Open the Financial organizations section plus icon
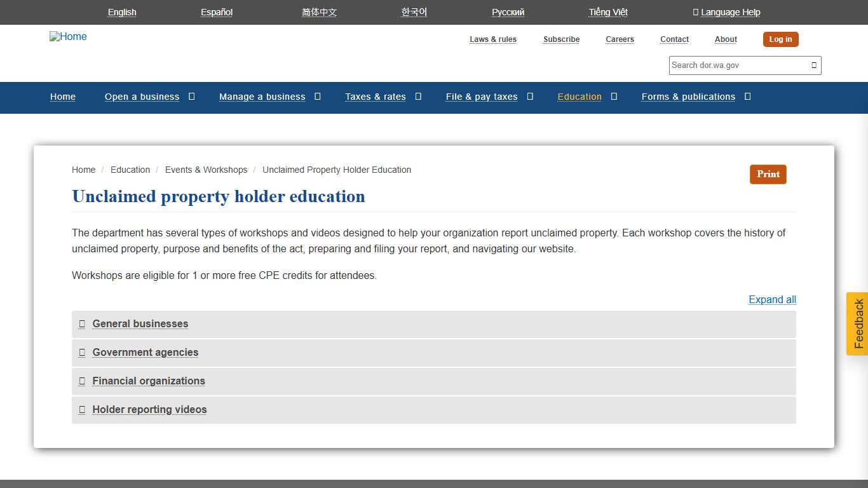The height and width of the screenshot is (488, 868). [x=82, y=381]
